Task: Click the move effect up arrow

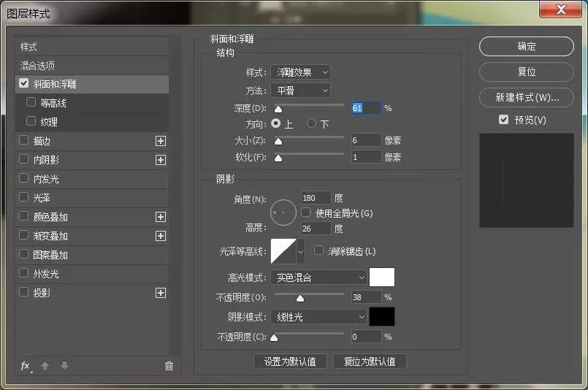Action: [45, 366]
